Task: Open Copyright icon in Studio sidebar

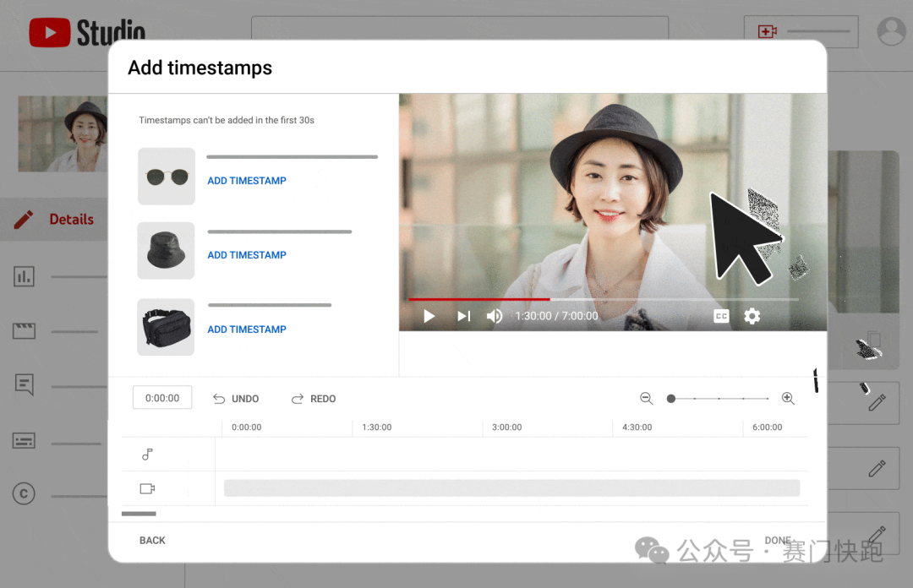Action: point(24,493)
